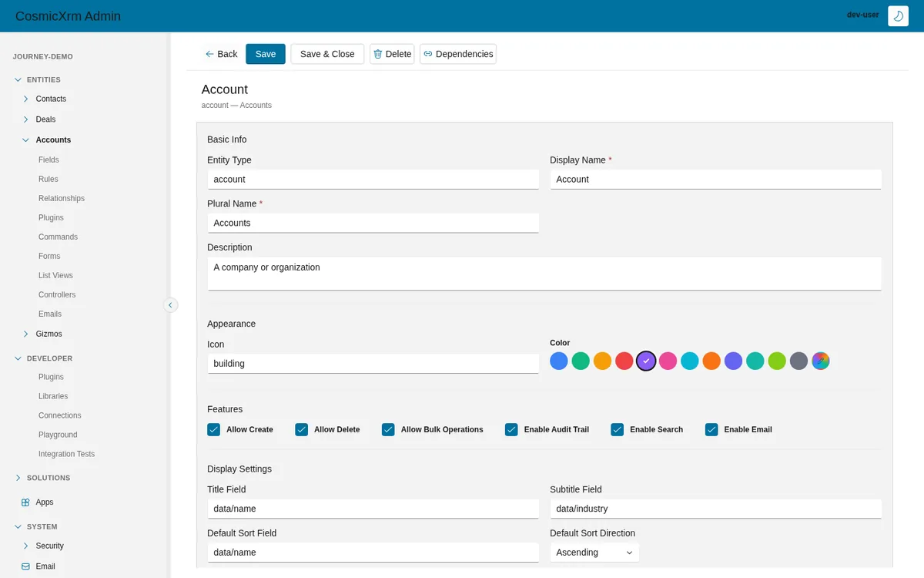Open List Views under Accounts
This screenshot has height=578, width=924.
pyautogui.click(x=55, y=275)
